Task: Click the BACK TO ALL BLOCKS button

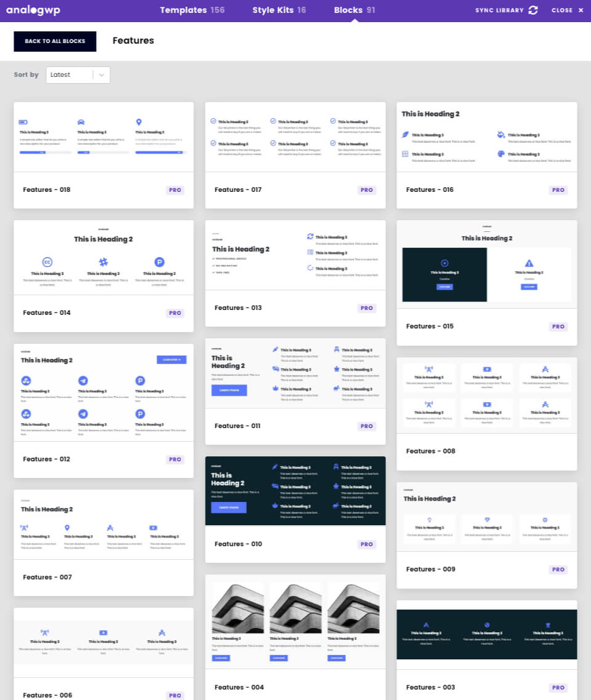Action: [x=55, y=41]
